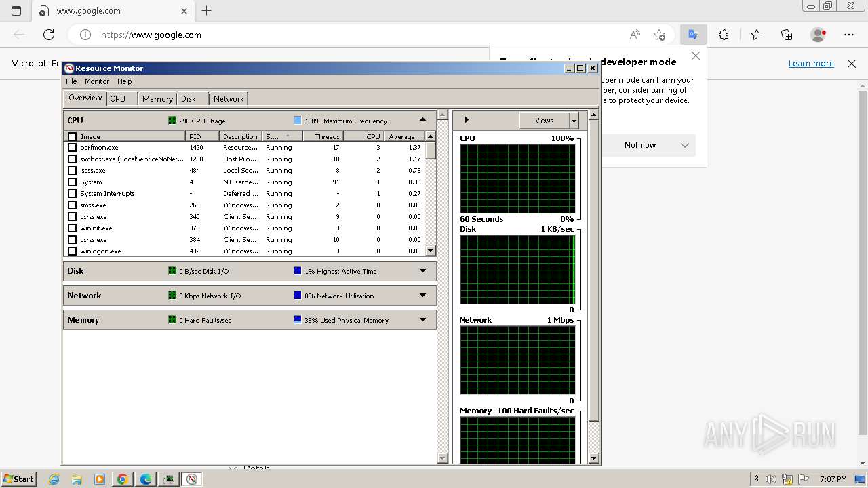Viewport: 868px width, 488px height.
Task: Collapse the CPU section arrow
Action: point(422,120)
